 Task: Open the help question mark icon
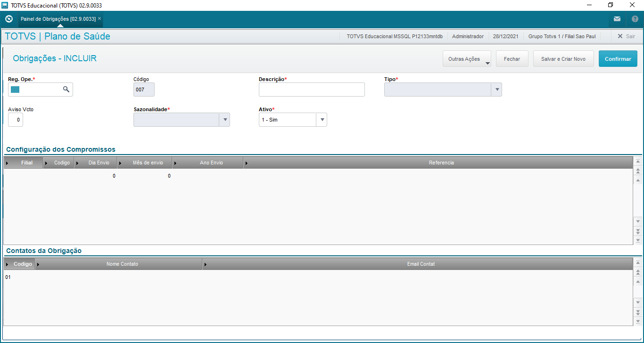(x=635, y=19)
